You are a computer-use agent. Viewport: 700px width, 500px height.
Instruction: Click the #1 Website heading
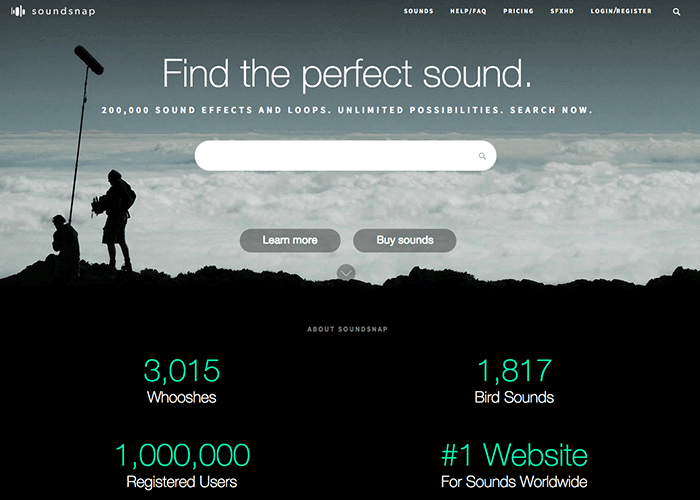[x=514, y=455]
